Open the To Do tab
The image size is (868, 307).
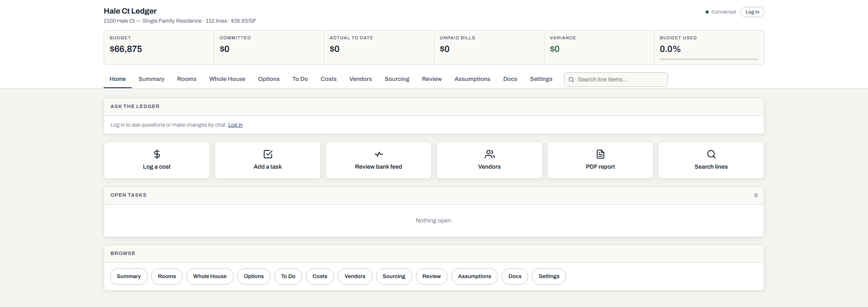300,79
